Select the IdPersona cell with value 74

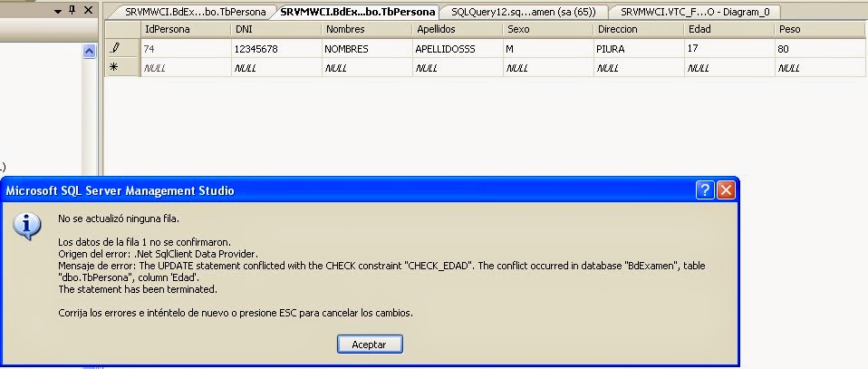click(186, 49)
